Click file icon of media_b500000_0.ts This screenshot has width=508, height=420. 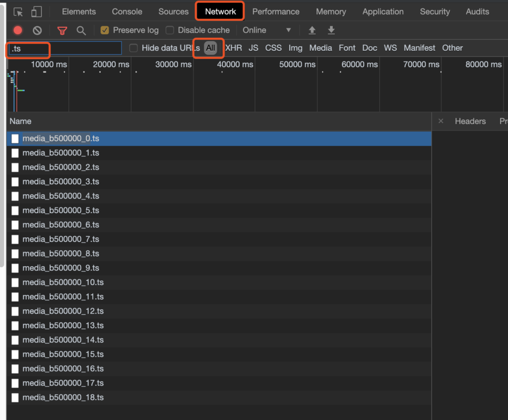[15, 139]
